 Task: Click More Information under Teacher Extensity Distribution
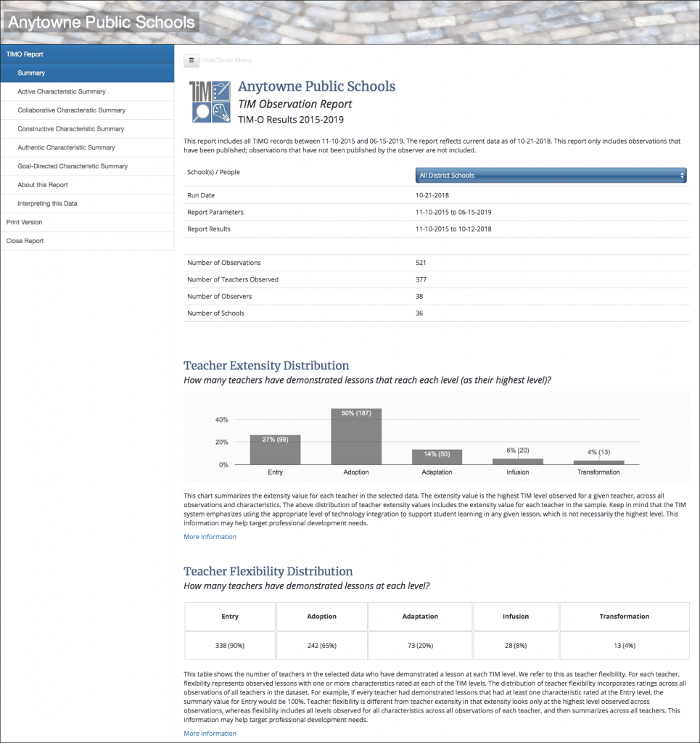point(210,536)
